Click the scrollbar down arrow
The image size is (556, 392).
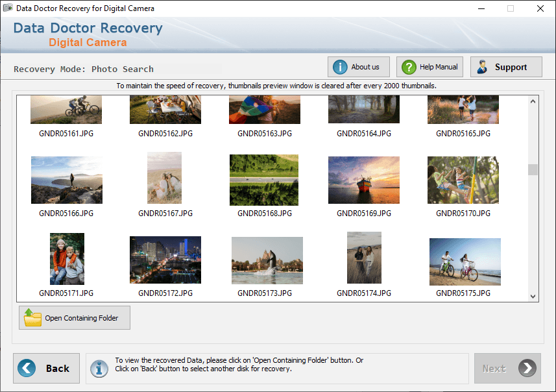[533, 296]
